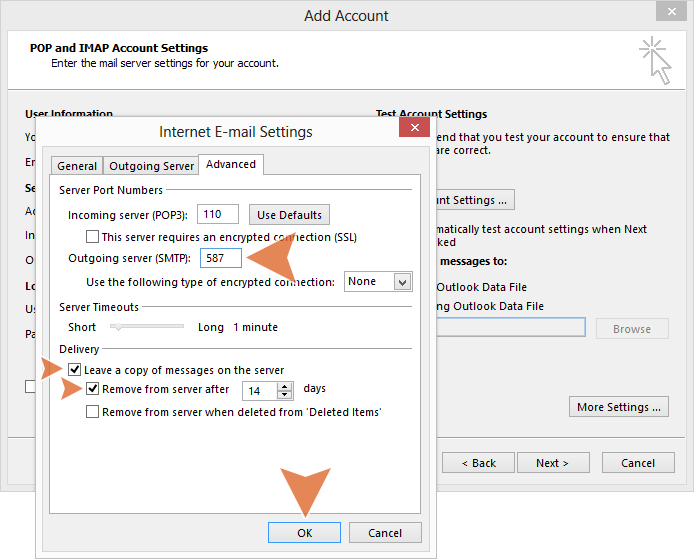Uncheck Leave a copy of messages on the server
Screen dimensions: 694x559
pyautogui.click(x=74, y=369)
